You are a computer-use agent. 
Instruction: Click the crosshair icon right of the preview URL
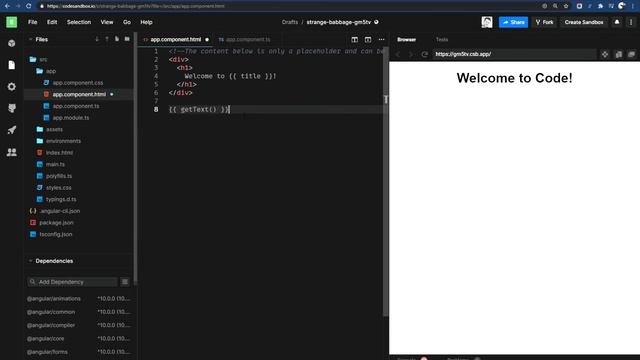(x=604, y=54)
